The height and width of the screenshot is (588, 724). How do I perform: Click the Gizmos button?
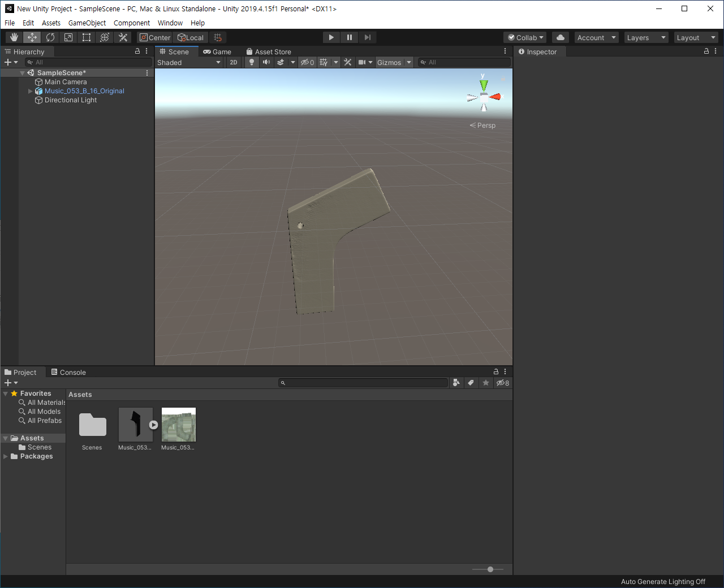click(x=389, y=62)
